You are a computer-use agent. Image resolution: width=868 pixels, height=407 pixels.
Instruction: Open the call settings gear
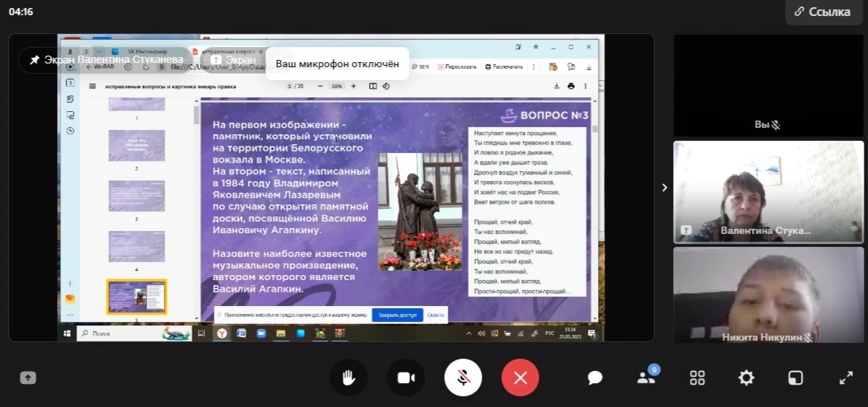pyautogui.click(x=746, y=377)
